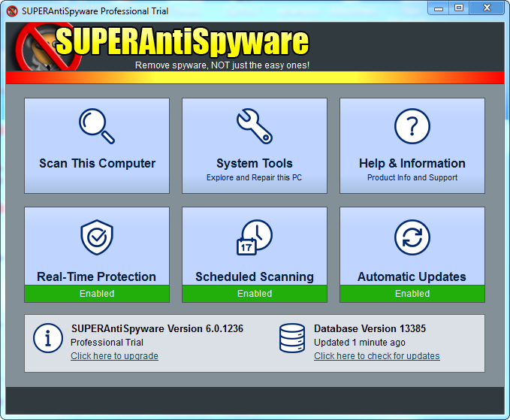Click the magnifying glass scan icon
The height and width of the screenshot is (420, 510).
click(x=97, y=126)
